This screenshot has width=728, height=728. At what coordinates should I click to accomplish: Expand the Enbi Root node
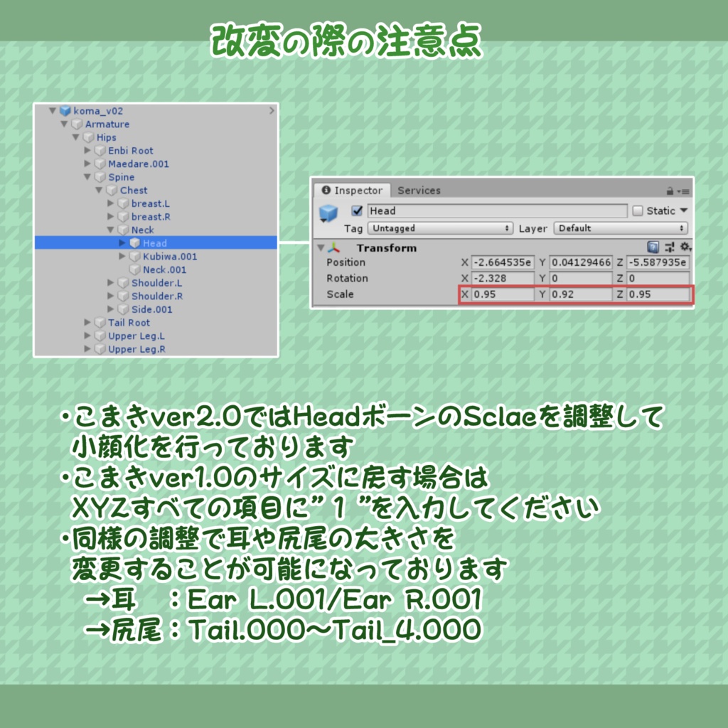(87, 151)
